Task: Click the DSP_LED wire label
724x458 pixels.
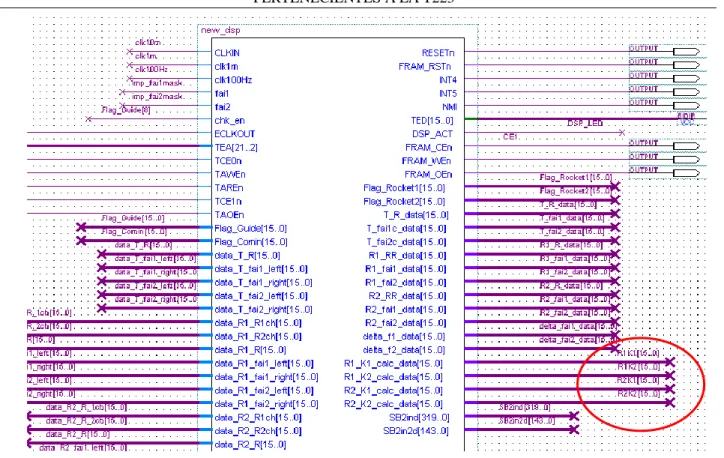Action: coord(585,123)
